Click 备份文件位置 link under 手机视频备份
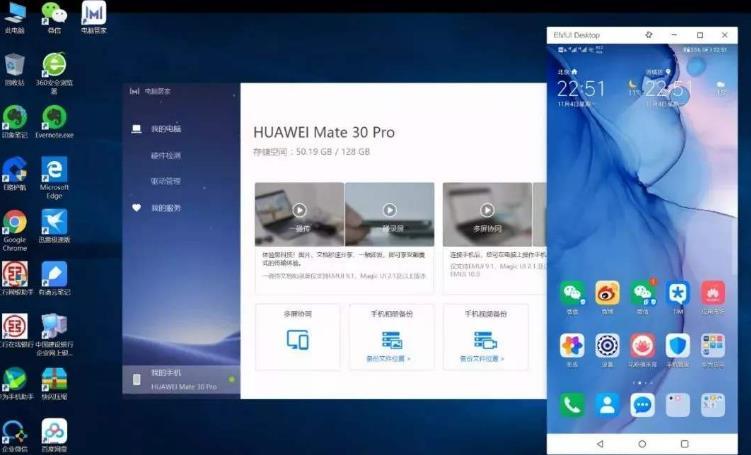This screenshot has height=455, width=751. coord(482,358)
